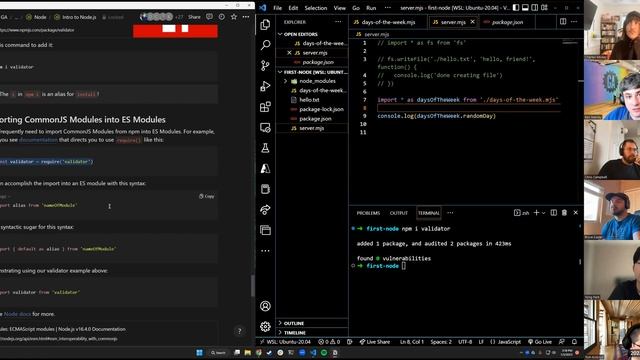Toggle the bottom panel visibility
The height and width of the screenshot is (360, 640).
click(x=525, y=8)
